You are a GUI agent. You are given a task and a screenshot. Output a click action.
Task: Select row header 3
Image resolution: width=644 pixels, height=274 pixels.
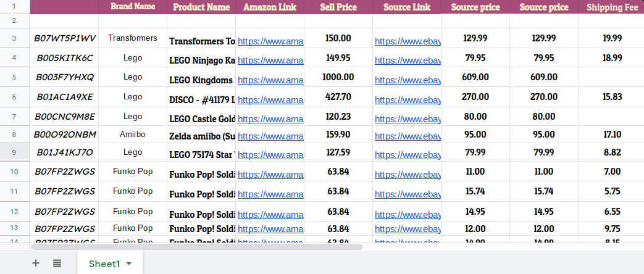pos(14,38)
